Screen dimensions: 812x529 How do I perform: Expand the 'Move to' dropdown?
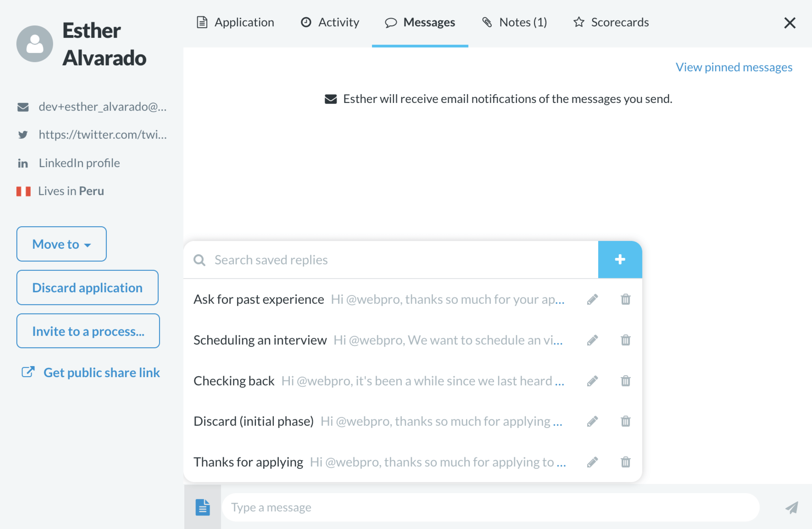(61, 244)
